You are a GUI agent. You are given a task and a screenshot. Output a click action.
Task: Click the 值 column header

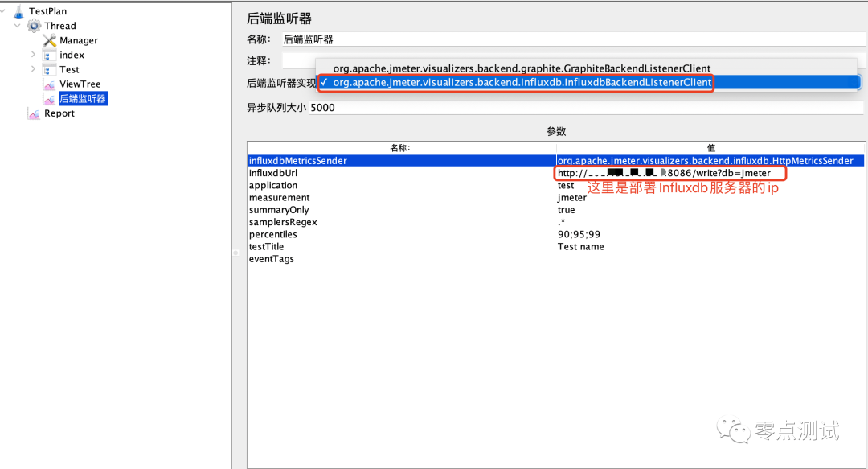tap(710, 148)
